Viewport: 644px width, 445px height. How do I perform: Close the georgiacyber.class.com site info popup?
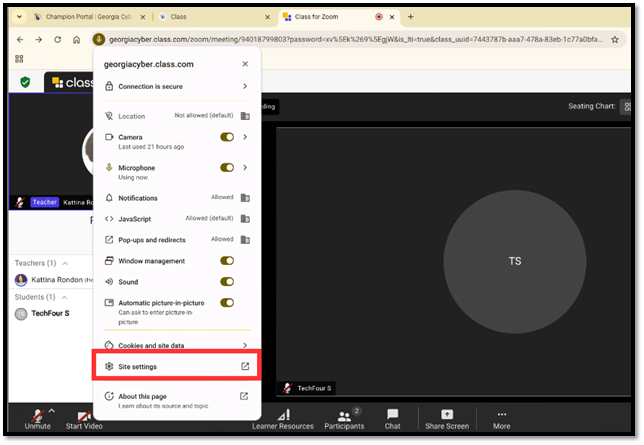pyautogui.click(x=245, y=64)
